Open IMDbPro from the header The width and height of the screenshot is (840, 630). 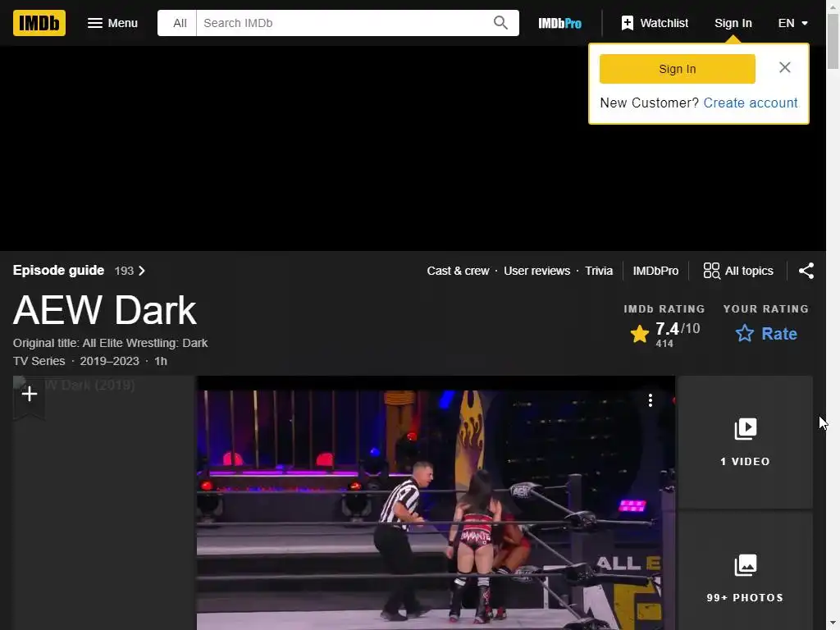559,23
